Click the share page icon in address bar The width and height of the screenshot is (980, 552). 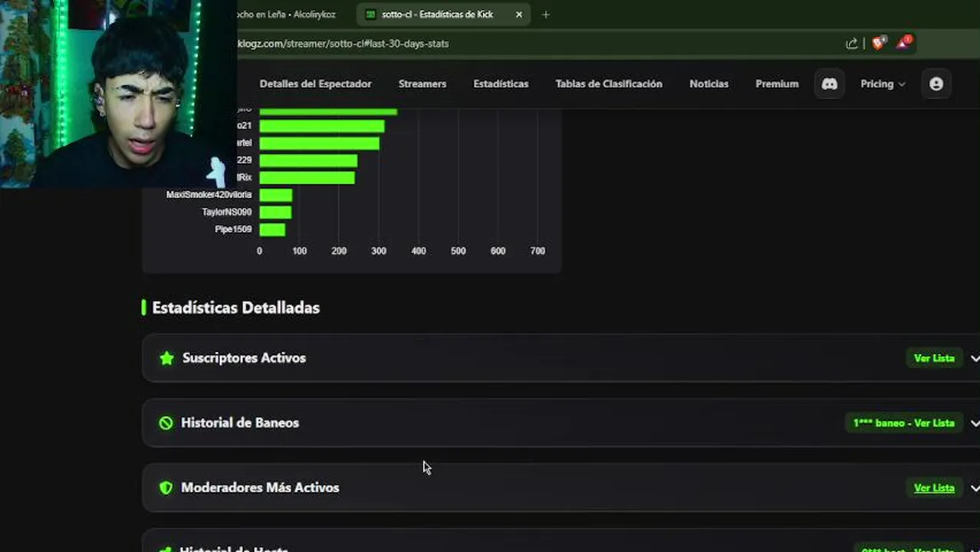click(851, 44)
